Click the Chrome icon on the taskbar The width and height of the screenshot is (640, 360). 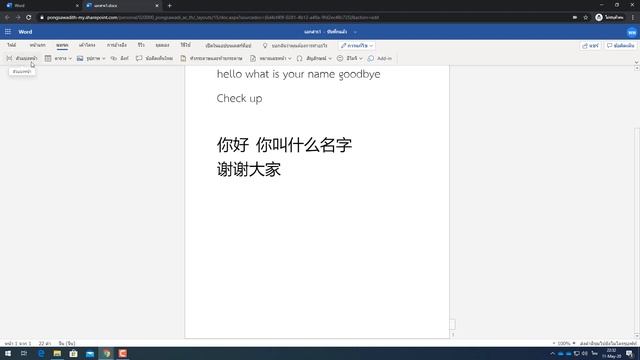tap(107, 353)
